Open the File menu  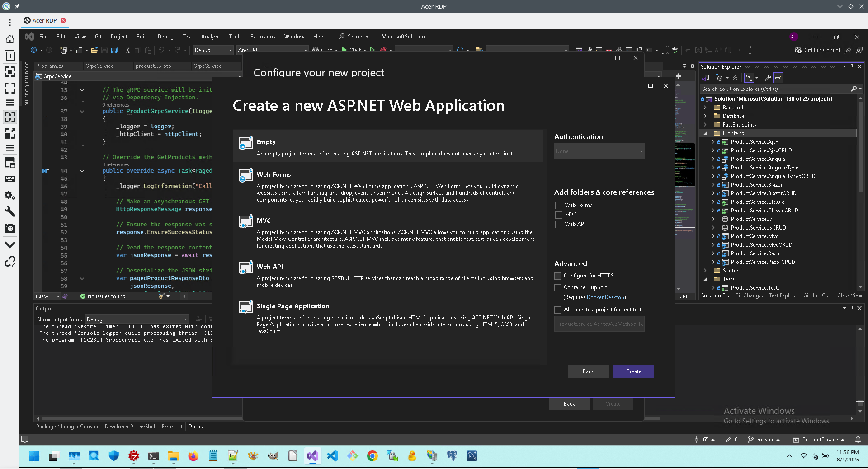click(x=43, y=37)
